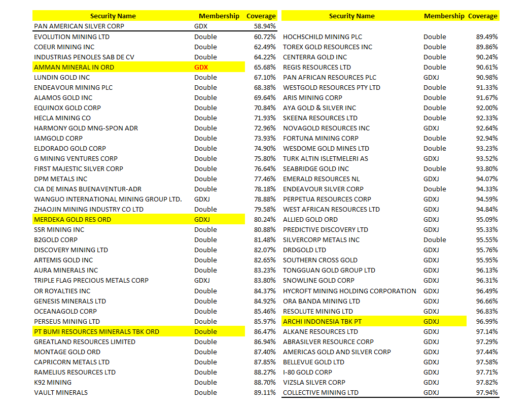This screenshot has width=532, height=408.
Task: Select HYCROFT MINING HOLDING CORPORATION name
Action: [x=349, y=291]
